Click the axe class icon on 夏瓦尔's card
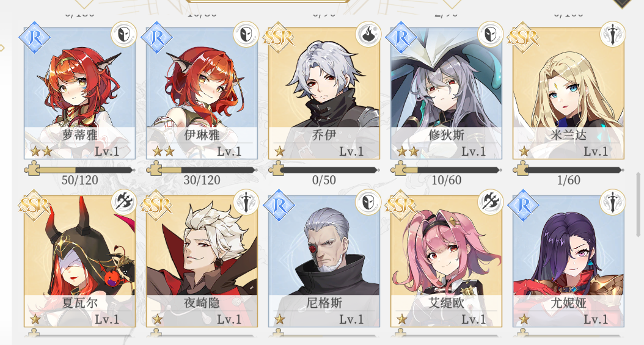 coord(123,202)
